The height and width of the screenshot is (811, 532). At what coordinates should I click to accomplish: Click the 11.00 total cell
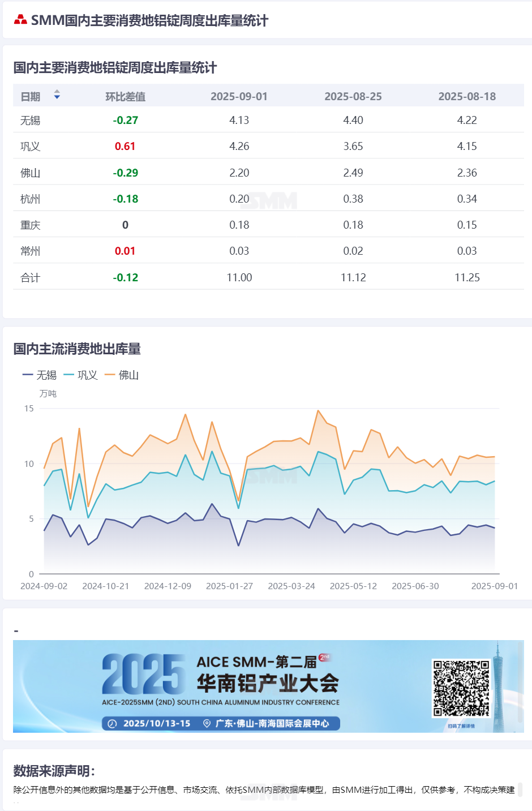click(x=239, y=277)
